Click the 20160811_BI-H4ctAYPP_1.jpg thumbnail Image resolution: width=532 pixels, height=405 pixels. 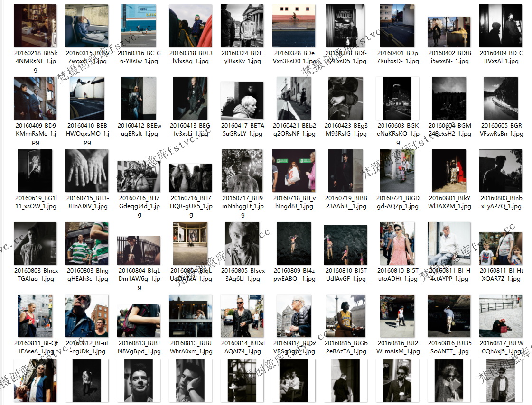point(449,243)
